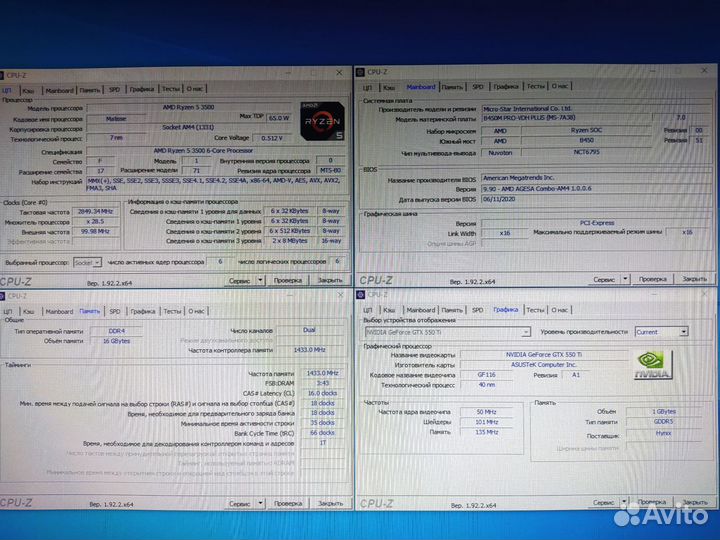720x540 pixels.
Task: Click the Socket AM4 (1331) package value
Action: (x=189, y=127)
